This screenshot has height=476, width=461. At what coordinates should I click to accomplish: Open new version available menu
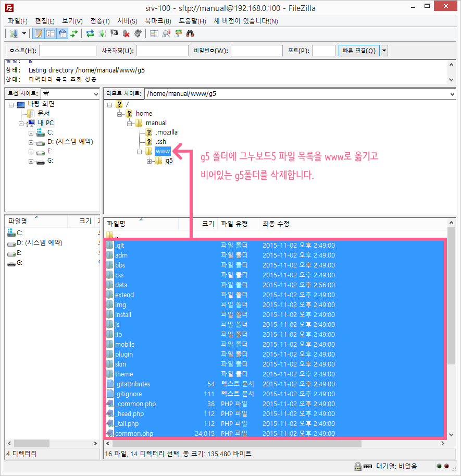246,21
